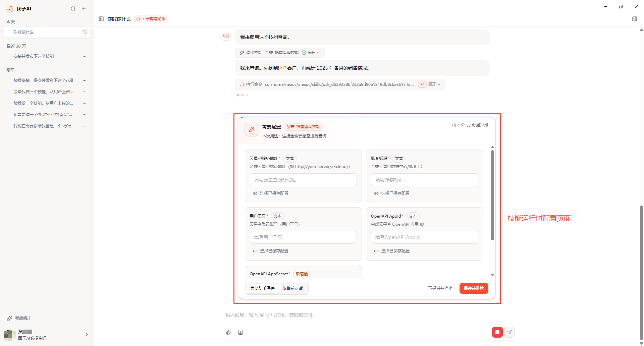Select 为此助手保存 save scope option

[x=262, y=288]
